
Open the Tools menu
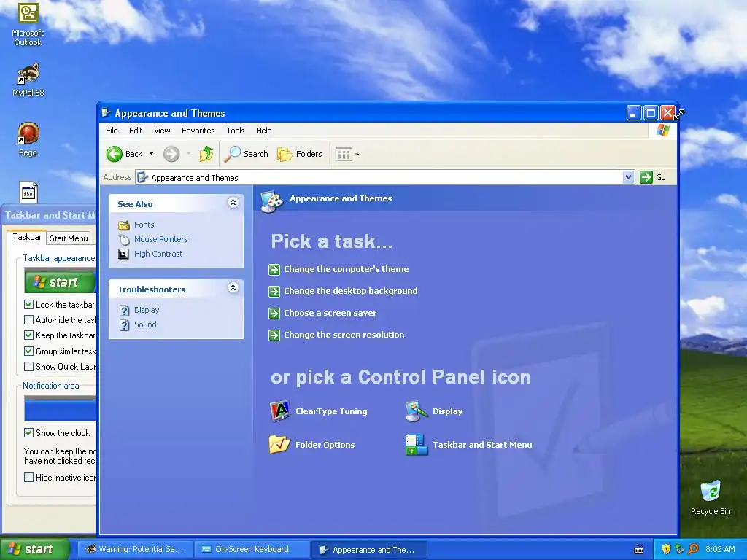236,131
